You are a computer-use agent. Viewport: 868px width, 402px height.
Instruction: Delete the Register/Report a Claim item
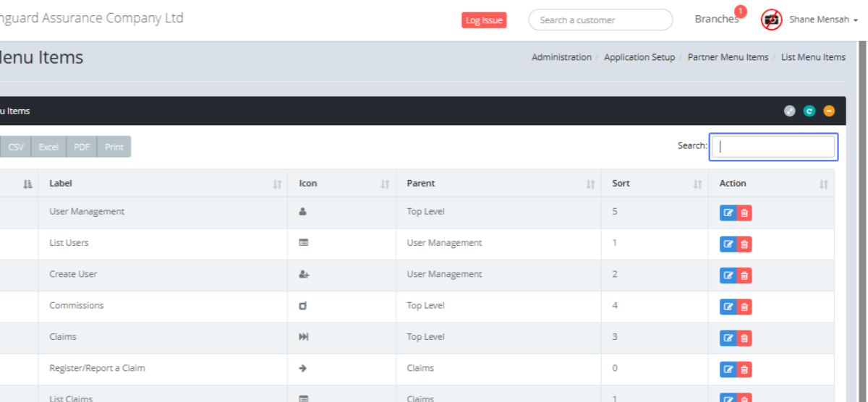(744, 369)
